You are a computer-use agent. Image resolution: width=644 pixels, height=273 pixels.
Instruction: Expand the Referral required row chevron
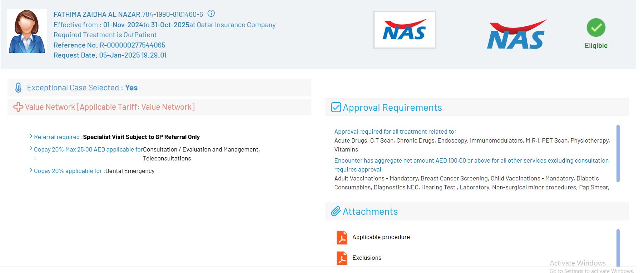31,136
